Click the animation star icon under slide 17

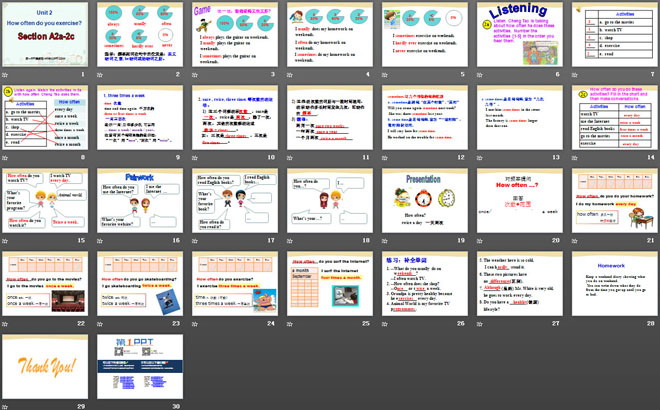(x=195, y=241)
